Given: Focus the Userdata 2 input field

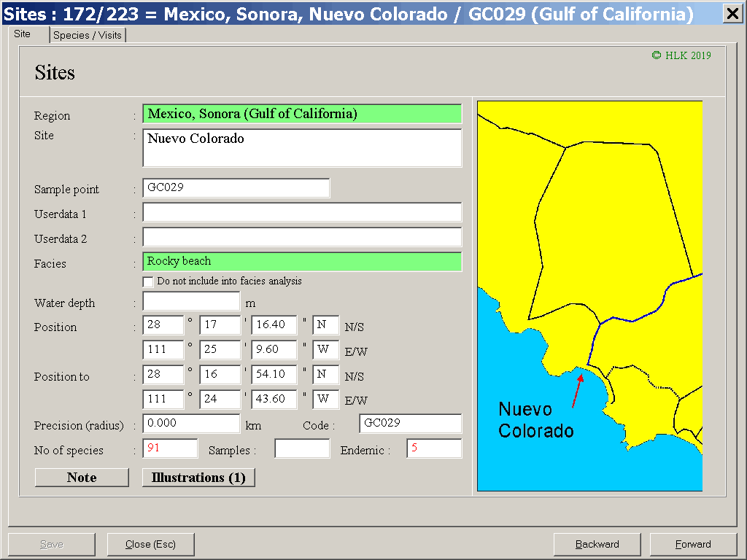Looking at the screenshot, I should coord(302,237).
